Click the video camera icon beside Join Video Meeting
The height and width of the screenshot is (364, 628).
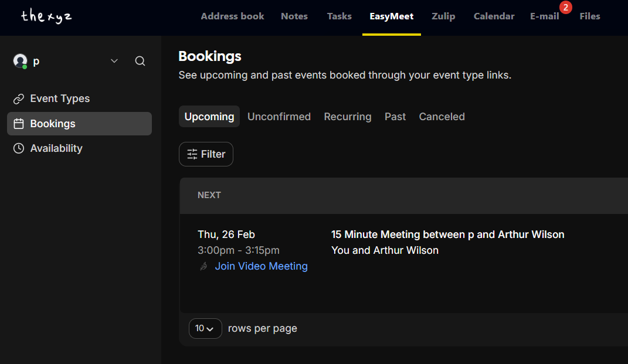203,266
